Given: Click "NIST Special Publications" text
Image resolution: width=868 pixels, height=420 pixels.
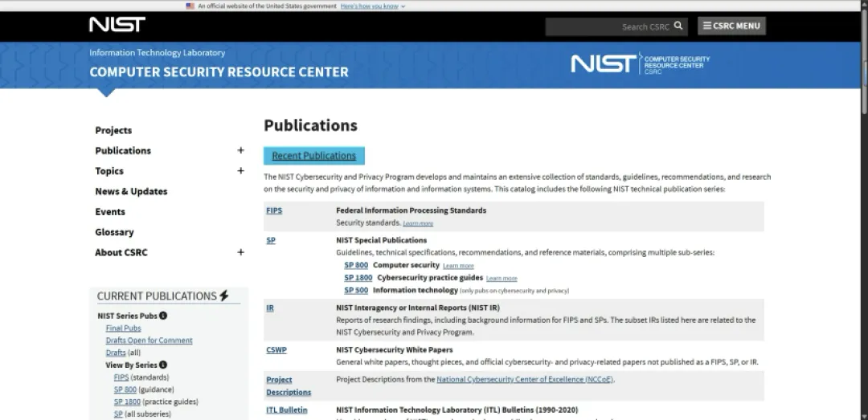Looking at the screenshot, I should click(382, 240).
